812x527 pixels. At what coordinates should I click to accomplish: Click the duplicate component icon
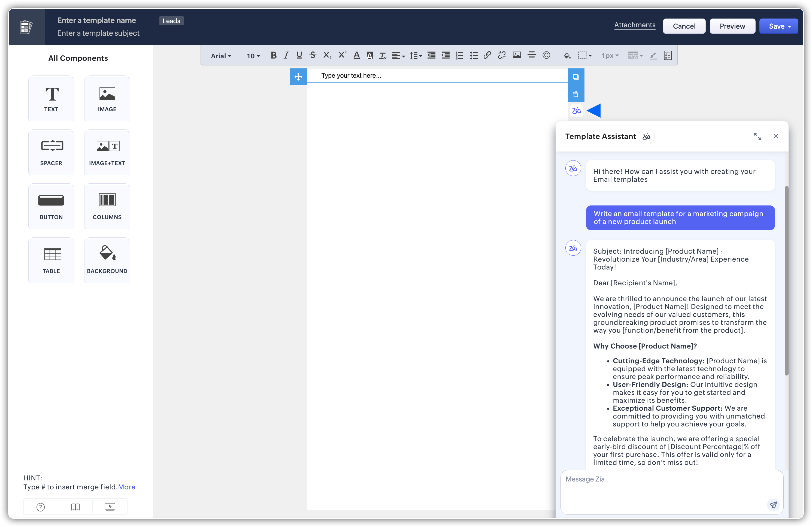click(x=575, y=77)
